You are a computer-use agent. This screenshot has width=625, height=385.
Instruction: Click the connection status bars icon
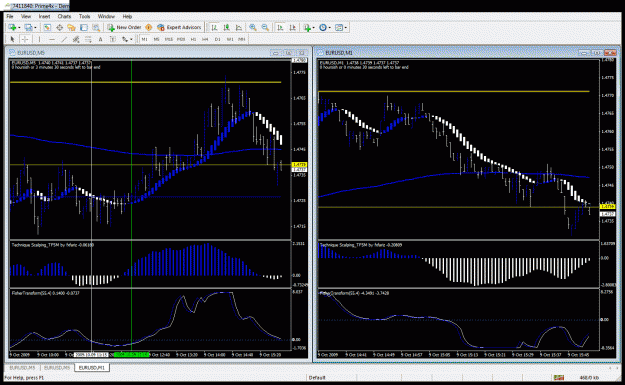pyautogui.click(x=558, y=377)
